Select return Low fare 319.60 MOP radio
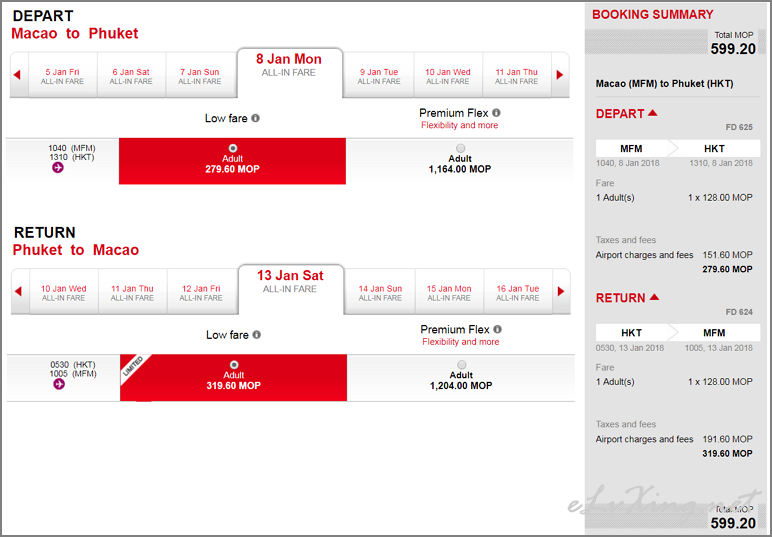This screenshot has width=772, height=537. point(234,365)
